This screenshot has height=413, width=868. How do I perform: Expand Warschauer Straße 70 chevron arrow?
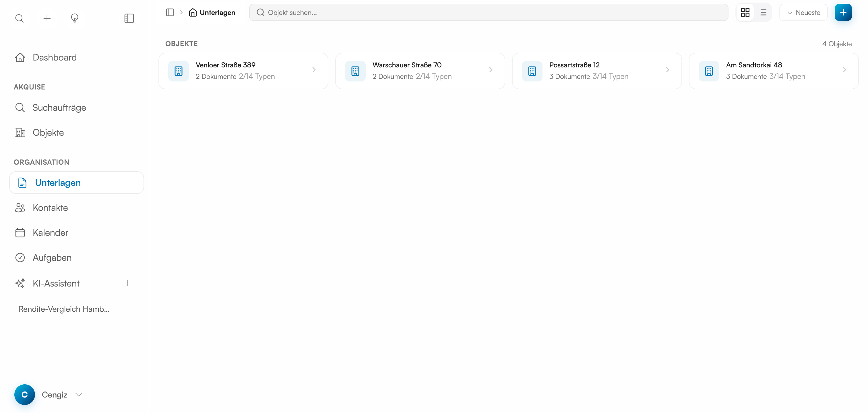[491, 70]
